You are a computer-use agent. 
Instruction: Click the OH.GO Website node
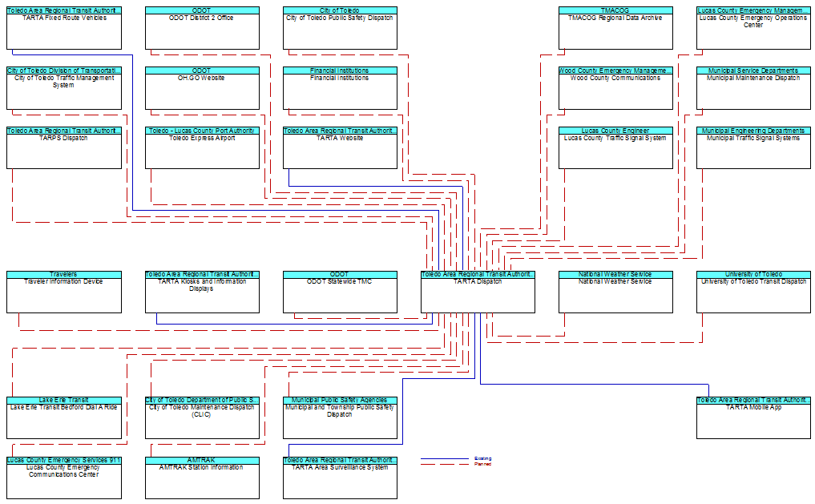click(202, 88)
